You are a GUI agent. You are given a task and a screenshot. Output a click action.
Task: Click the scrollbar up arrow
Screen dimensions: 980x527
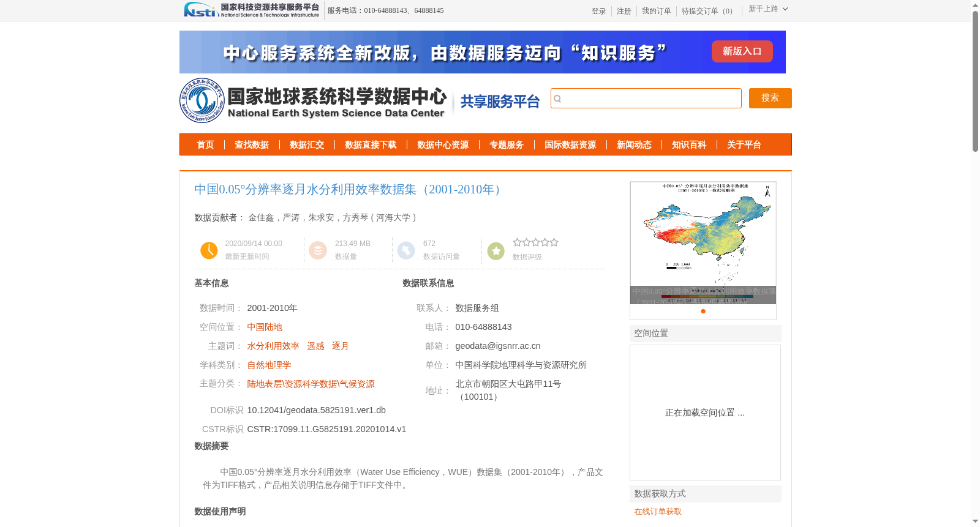975,5
